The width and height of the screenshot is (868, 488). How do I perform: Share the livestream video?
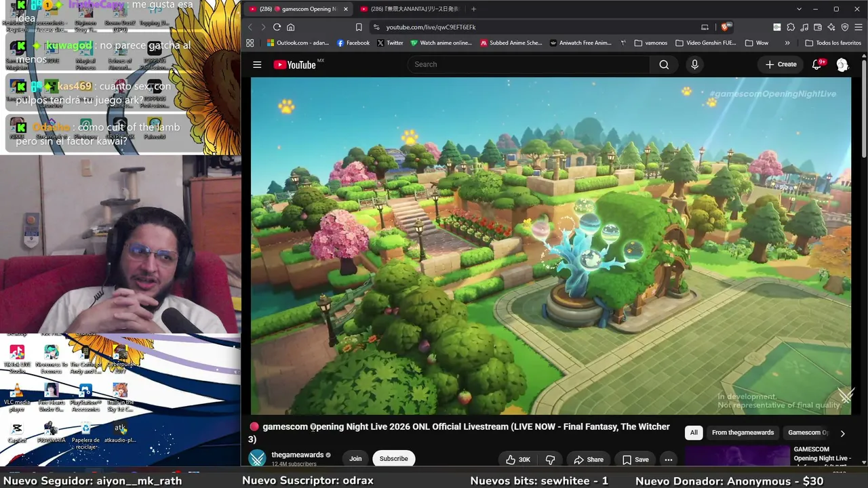pyautogui.click(x=589, y=460)
